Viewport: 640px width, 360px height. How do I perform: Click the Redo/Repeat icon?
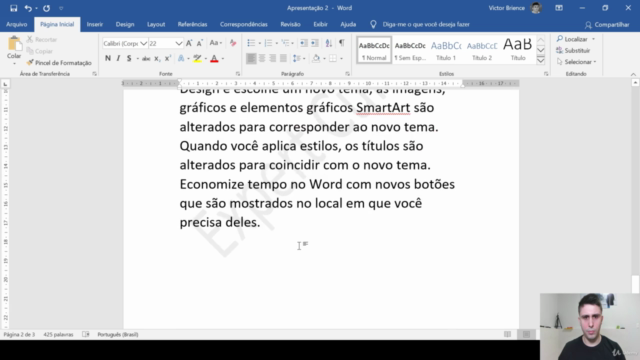pos(47,8)
